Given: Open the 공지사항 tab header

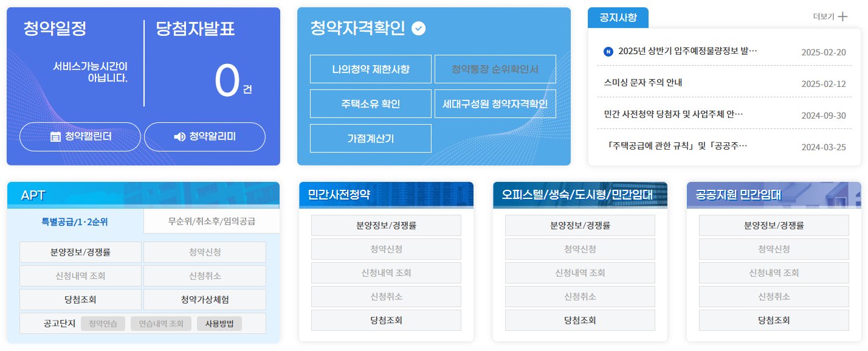Looking at the screenshot, I should (618, 18).
